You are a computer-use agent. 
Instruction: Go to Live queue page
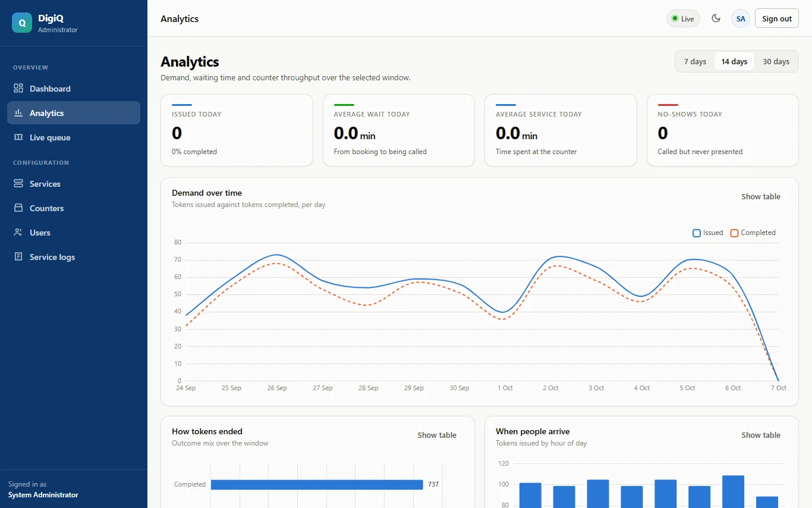click(74, 137)
